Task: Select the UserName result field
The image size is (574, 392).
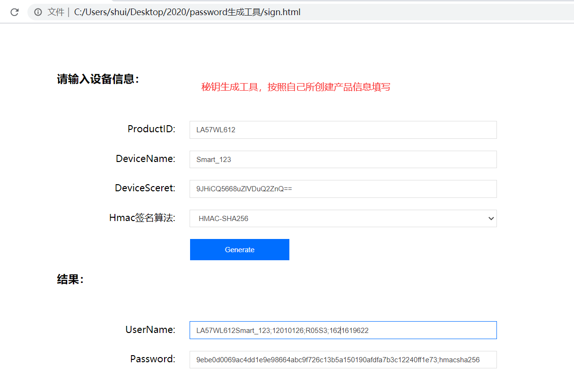Action: [x=343, y=330]
